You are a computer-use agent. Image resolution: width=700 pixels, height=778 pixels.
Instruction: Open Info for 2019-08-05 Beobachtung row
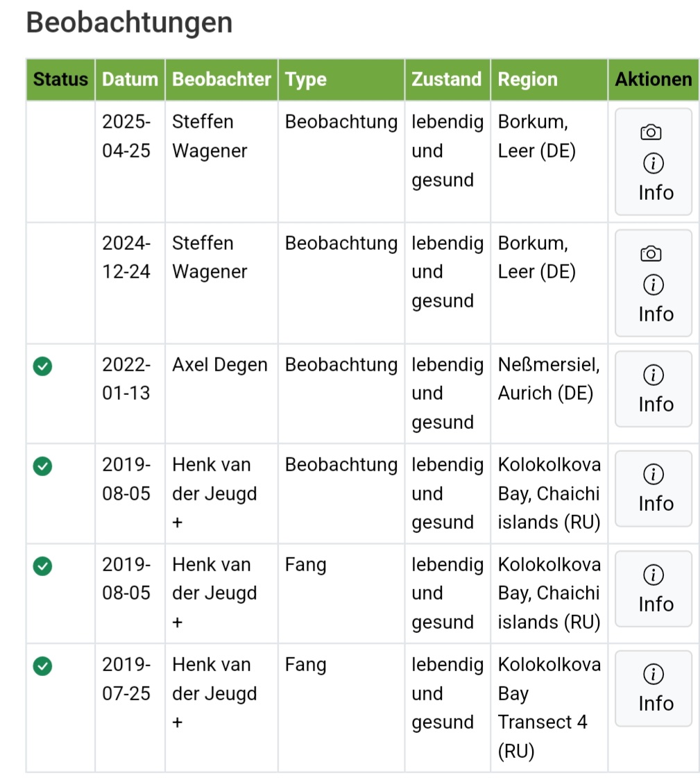coord(654,489)
